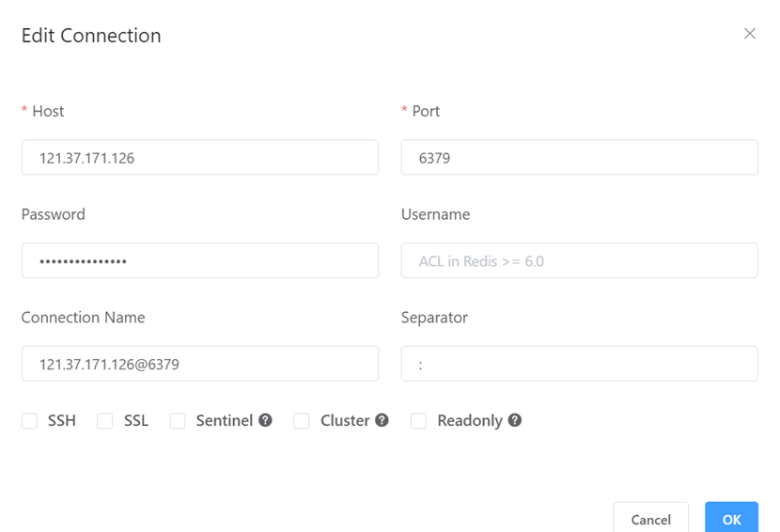780x532 pixels.
Task: Toggle the Sentinel checkbox
Action: click(178, 420)
